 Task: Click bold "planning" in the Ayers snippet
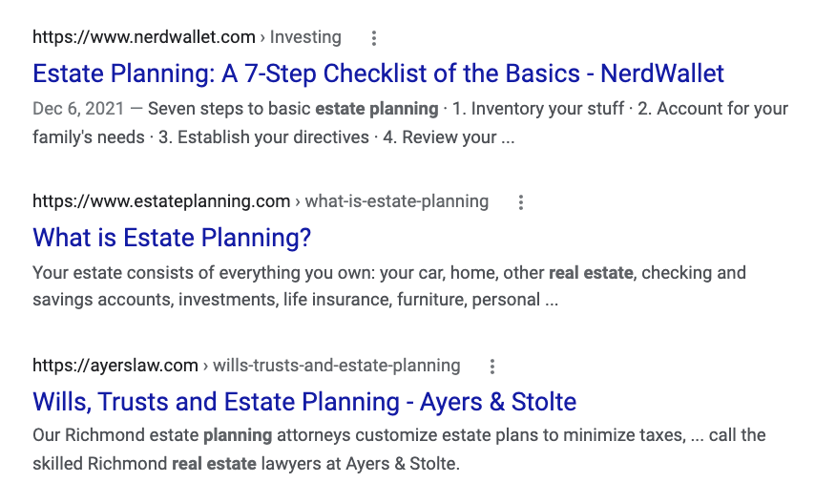[x=238, y=436]
